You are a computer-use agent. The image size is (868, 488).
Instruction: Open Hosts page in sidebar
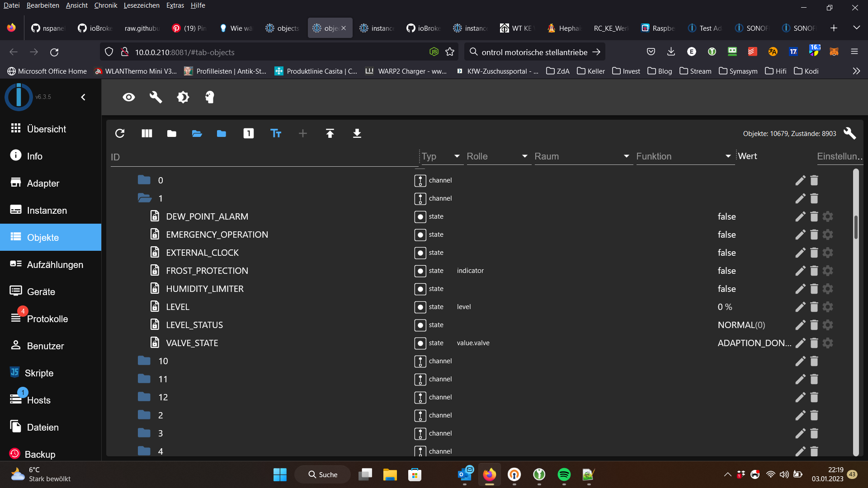[x=51, y=400]
